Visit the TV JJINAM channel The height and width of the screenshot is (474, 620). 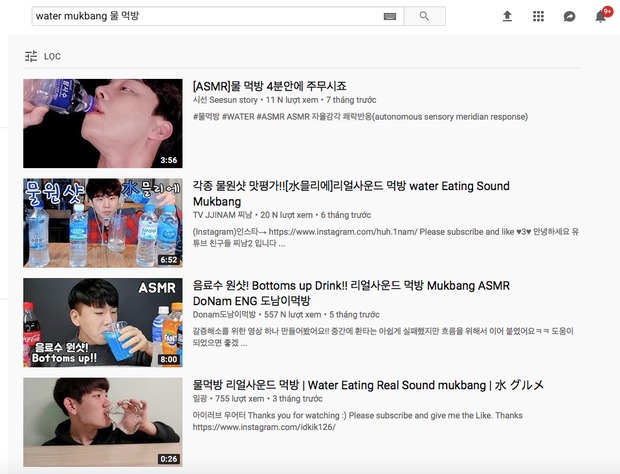[x=222, y=215]
